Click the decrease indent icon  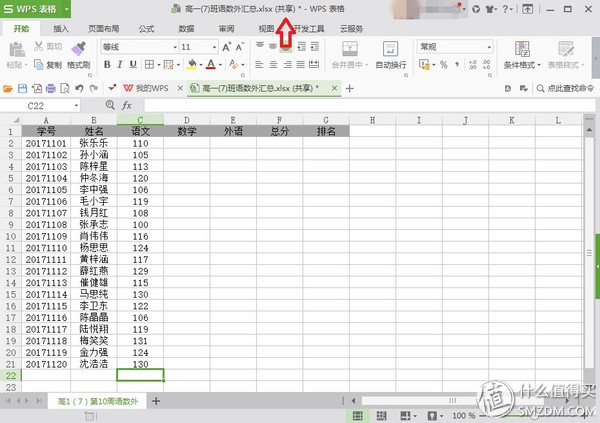pyautogui.click(x=302, y=47)
